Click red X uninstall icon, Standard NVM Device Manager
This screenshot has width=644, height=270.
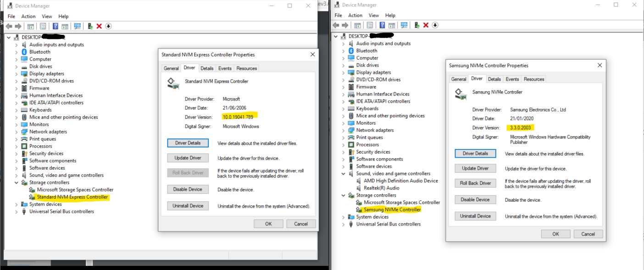coord(99,26)
